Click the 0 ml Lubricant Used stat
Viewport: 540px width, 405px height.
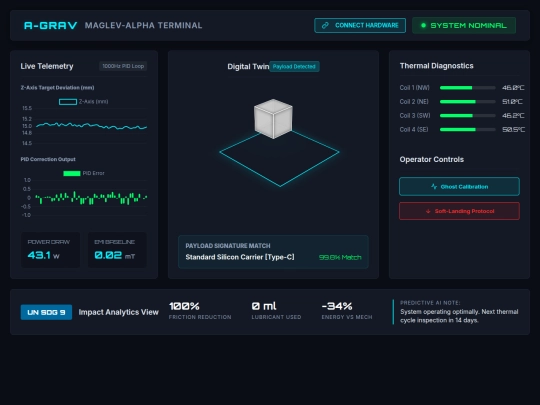click(276, 311)
